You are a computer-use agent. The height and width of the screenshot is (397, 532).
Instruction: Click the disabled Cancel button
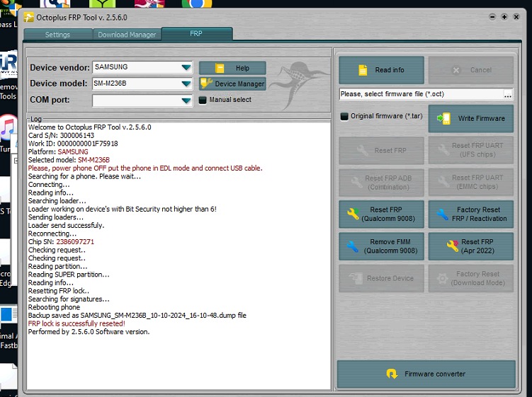pos(471,70)
